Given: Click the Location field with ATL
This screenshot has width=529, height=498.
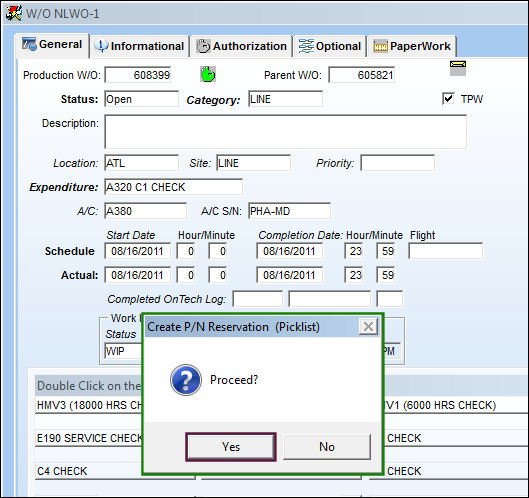Looking at the screenshot, I should click(141, 163).
